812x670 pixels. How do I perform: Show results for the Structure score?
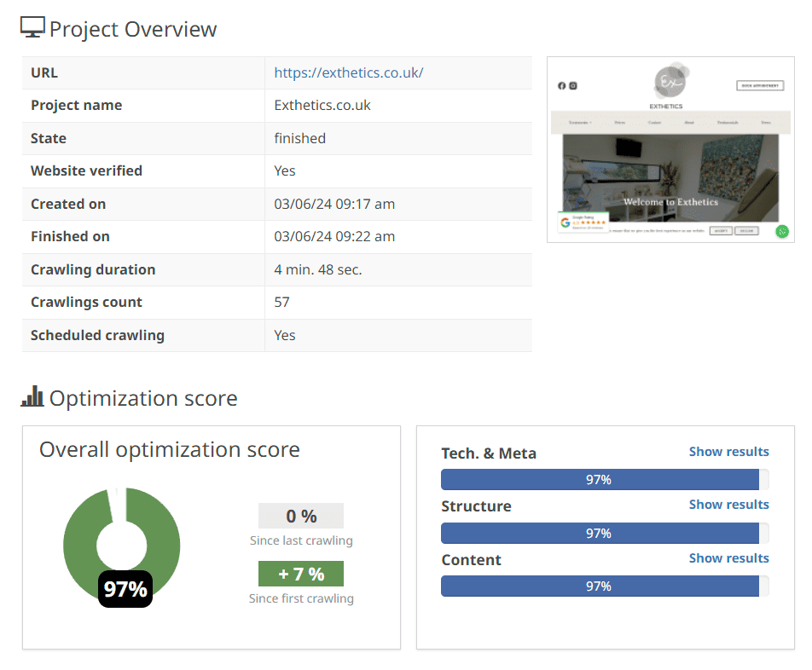[x=728, y=505]
